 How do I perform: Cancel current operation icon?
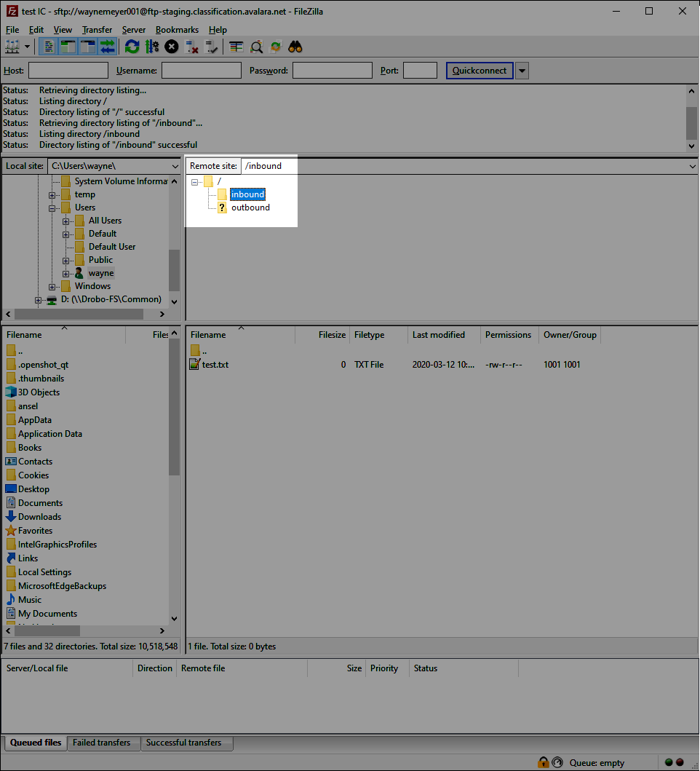172,47
